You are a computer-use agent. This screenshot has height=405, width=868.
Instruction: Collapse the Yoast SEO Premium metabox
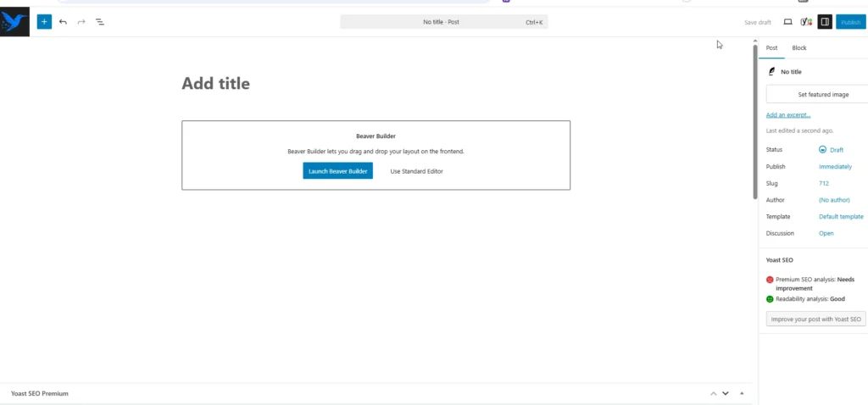(x=743, y=394)
